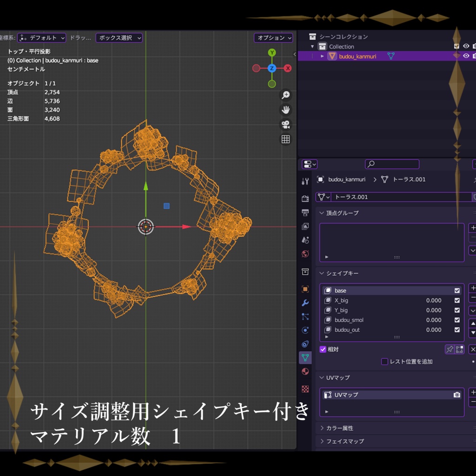Viewport: 476px width, 476px height.
Task: Hide budou_kanmuri with its eye toggle
Action: tap(466, 55)
